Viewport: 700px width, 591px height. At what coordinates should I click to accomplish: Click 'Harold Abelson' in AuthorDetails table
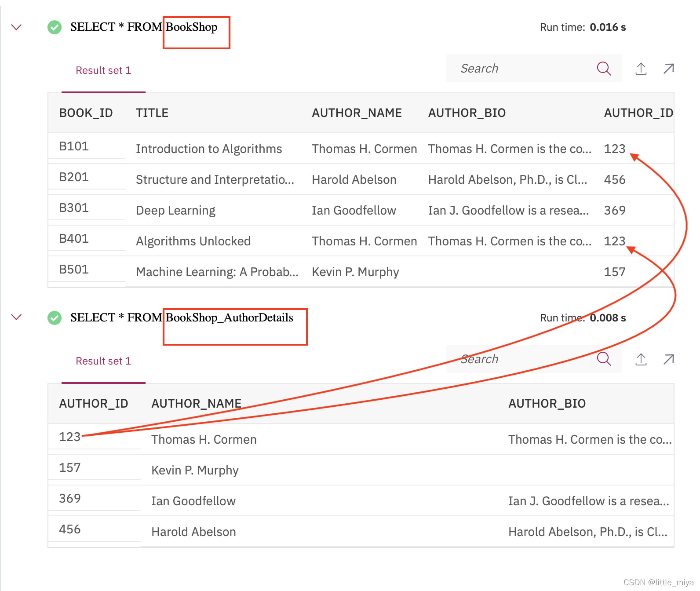click(x=193, y=532)
